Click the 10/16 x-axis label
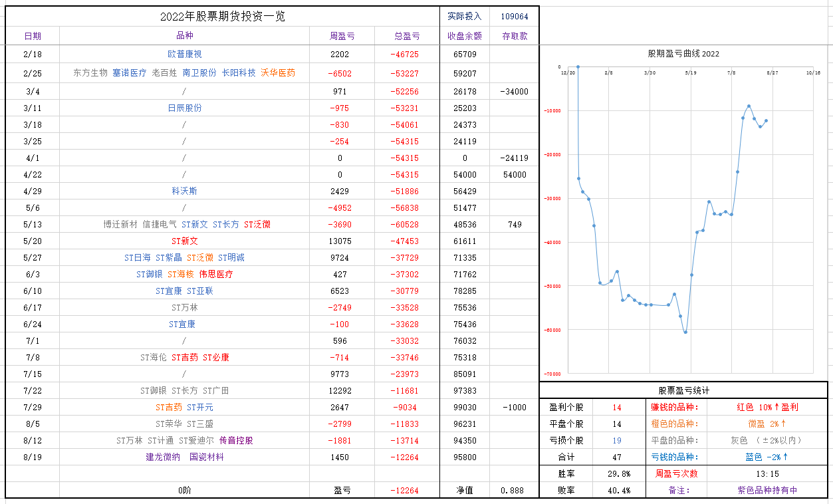 [813, 72]
